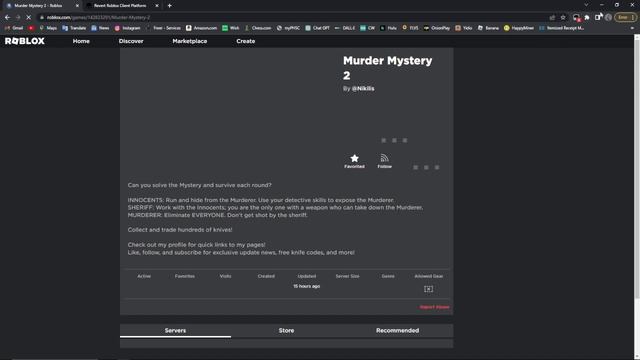Open Gmail bookmark
This screenshot has height=360, width=640.
14,28
